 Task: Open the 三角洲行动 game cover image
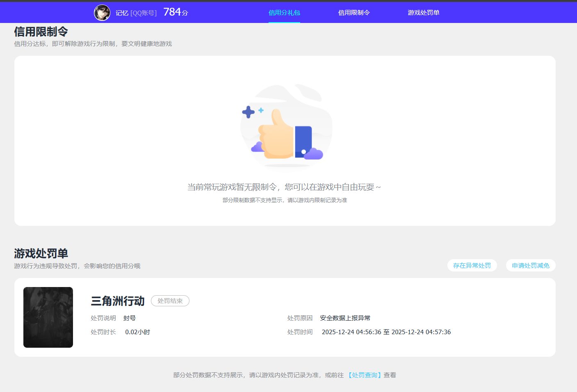48,317
